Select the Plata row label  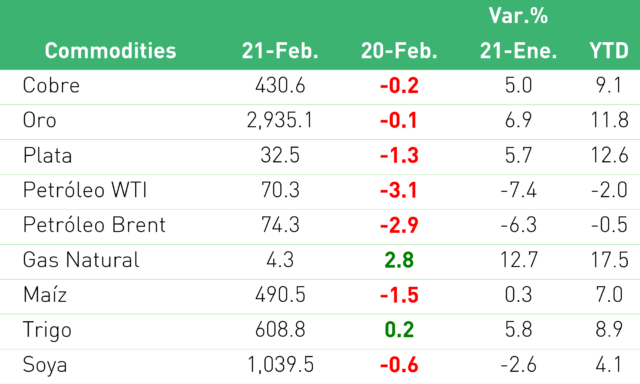point(47,155)
